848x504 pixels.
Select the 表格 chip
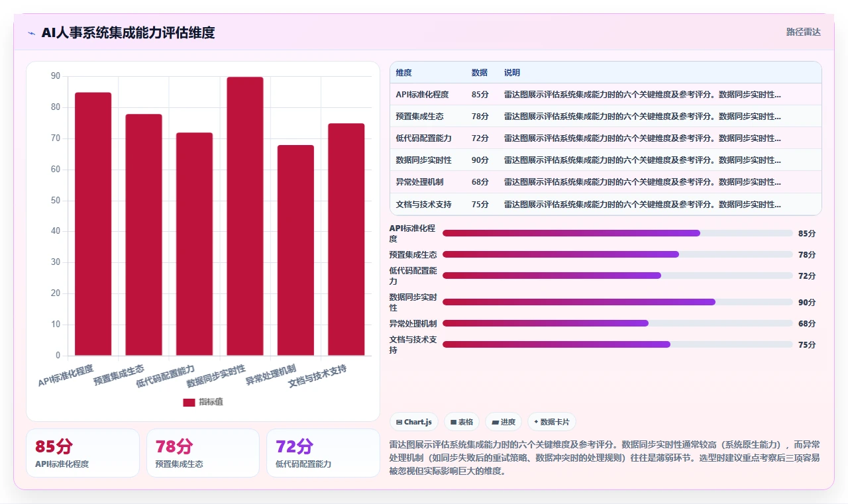(x=462, y=422)
